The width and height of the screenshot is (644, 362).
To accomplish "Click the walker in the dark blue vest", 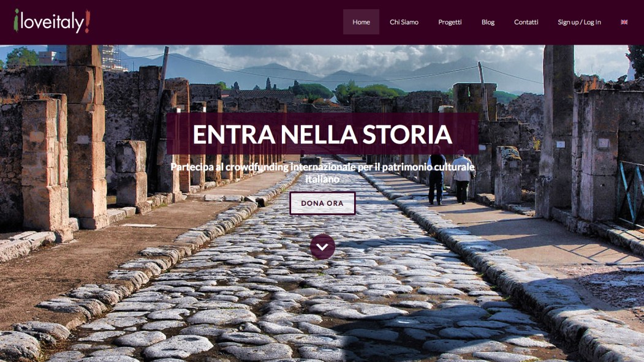I will point(436,175).
